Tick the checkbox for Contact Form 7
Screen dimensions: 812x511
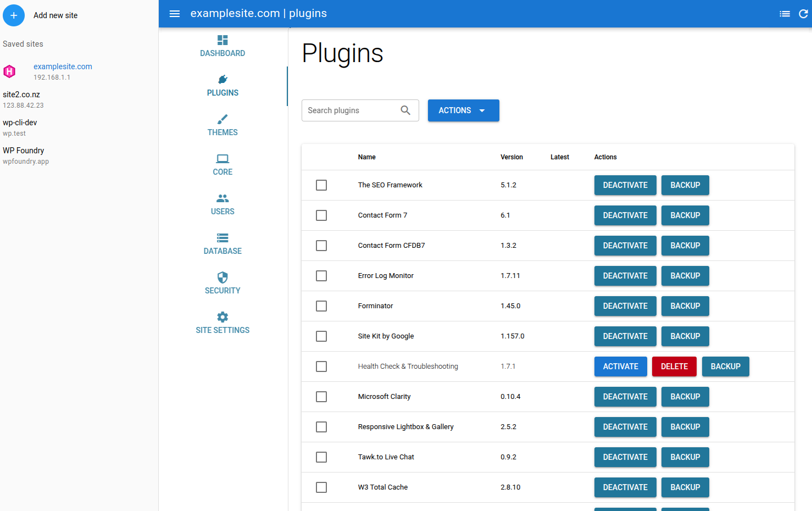coord(321,215)
